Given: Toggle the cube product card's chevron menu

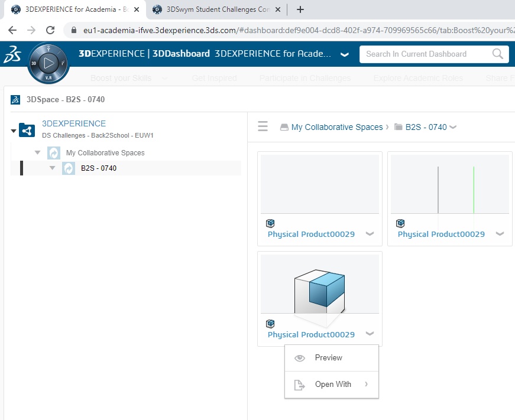Looking at the screenshot, I should click(x=370, y=333).
